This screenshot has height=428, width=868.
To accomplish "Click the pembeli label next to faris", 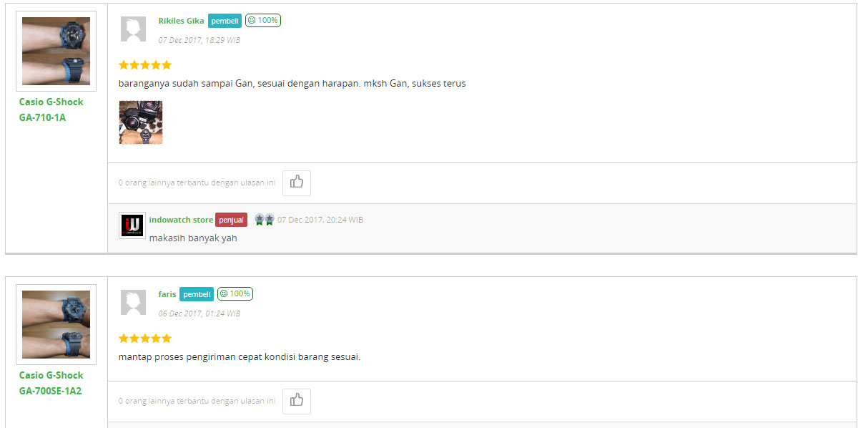I will [197, 294].
